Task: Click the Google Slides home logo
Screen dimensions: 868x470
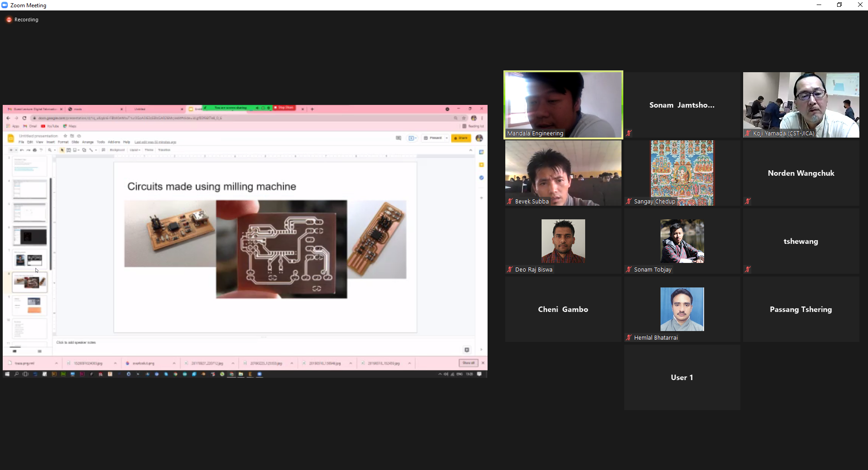Action: tap(11, 139)
